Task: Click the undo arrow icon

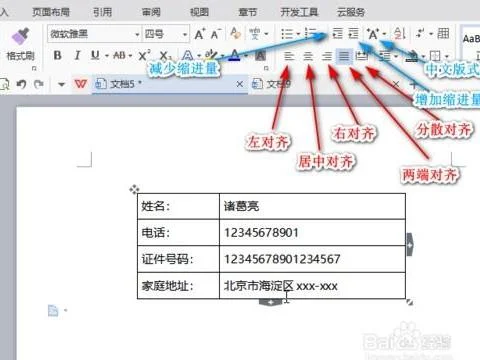Action: 21,84
